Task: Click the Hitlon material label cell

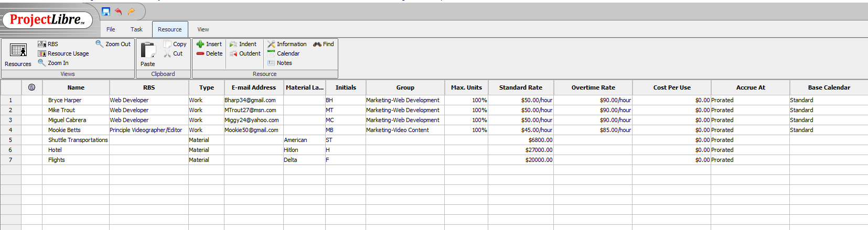Action: pyautogui.click(x=305, y=150)
